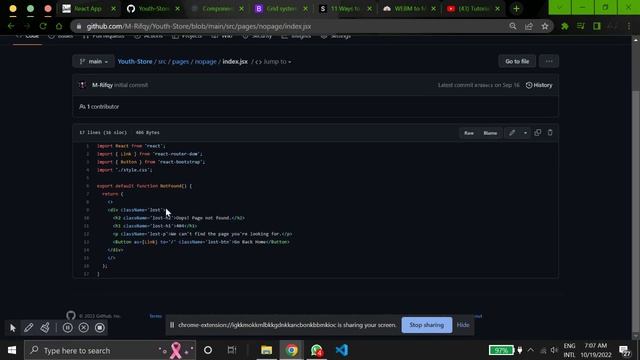The width and height of the screenshot is (640, 360).
Task: Open the media control playlist icon
Action: point(580,26)
